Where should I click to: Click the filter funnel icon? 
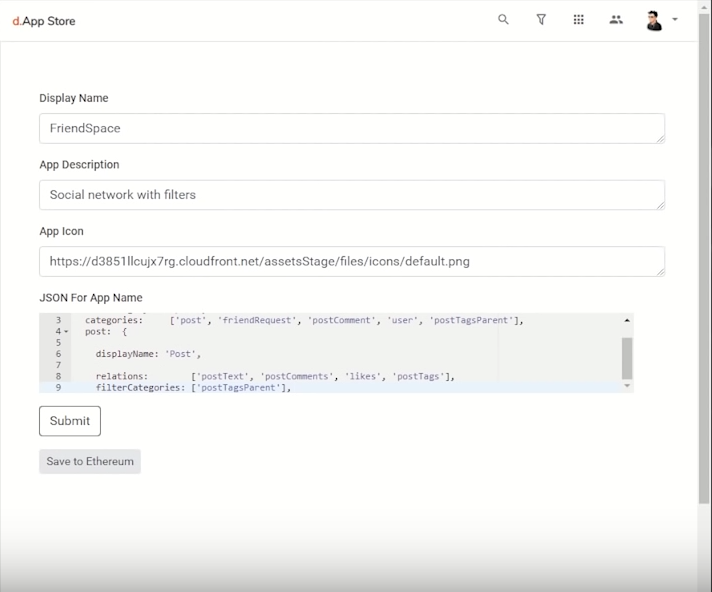point(541,19)
